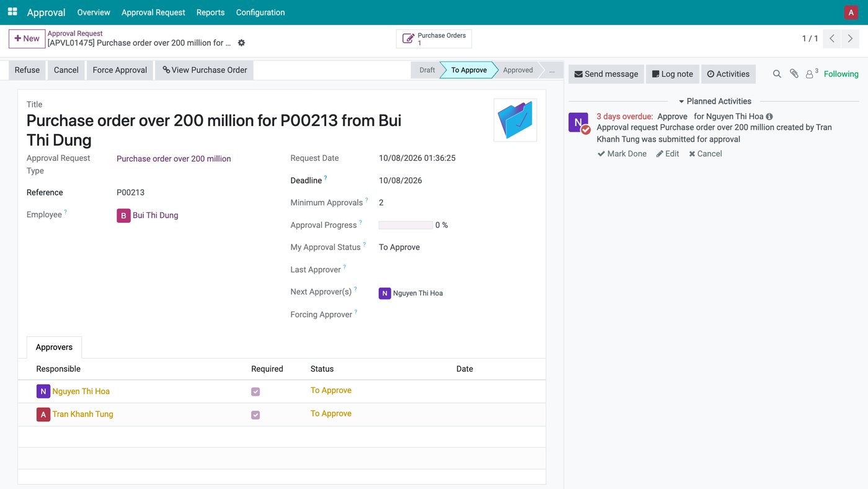
Task: Open the gear actions menu beside record title
Action: point(241,43)
